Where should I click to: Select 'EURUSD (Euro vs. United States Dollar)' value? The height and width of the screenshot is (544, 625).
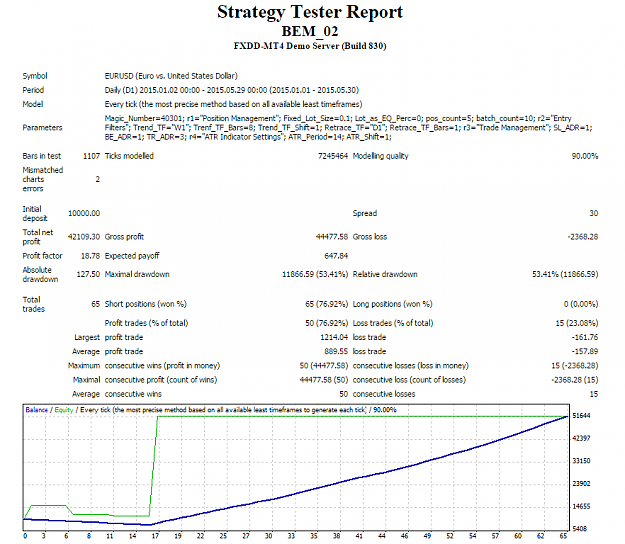[x=171, y=76]
